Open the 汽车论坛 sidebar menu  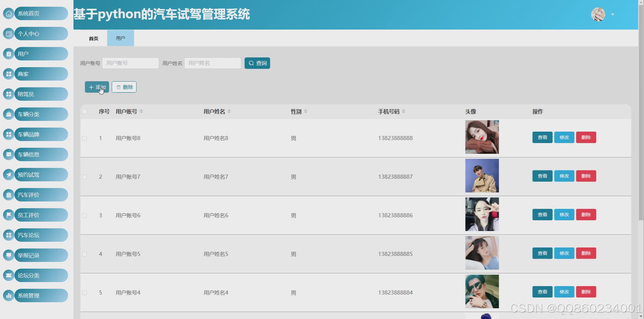tap(41, 235)
